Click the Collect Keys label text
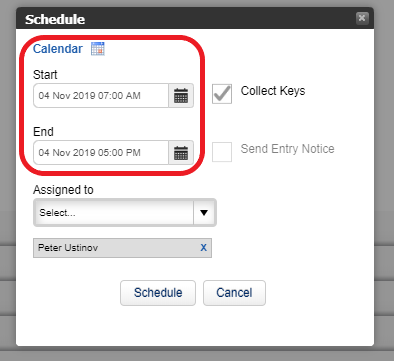This screenshot has height=361, width=394. click(x=273, y=91)
